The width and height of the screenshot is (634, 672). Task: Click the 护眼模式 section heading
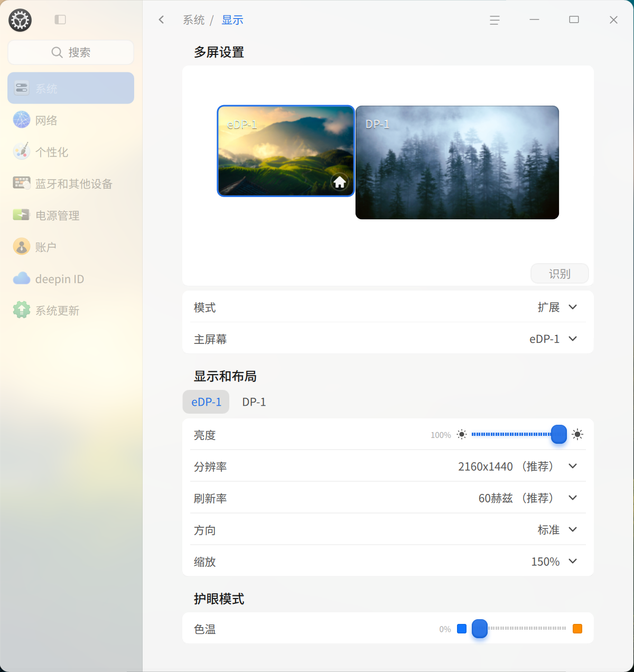click(x=219, y=599)
